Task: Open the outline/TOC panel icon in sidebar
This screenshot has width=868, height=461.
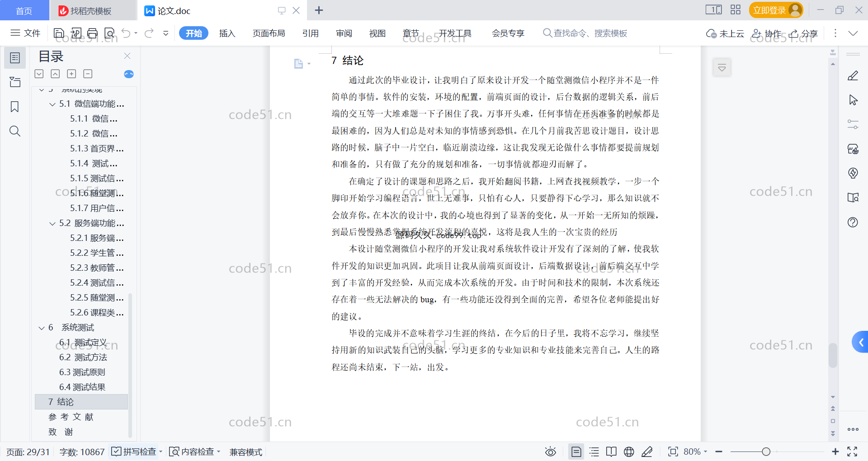Action: [15, 58]
